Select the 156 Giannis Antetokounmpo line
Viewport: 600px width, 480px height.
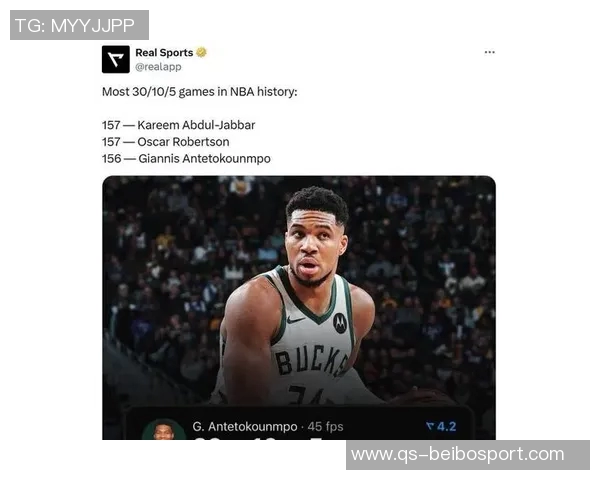[x=186, y=159]
